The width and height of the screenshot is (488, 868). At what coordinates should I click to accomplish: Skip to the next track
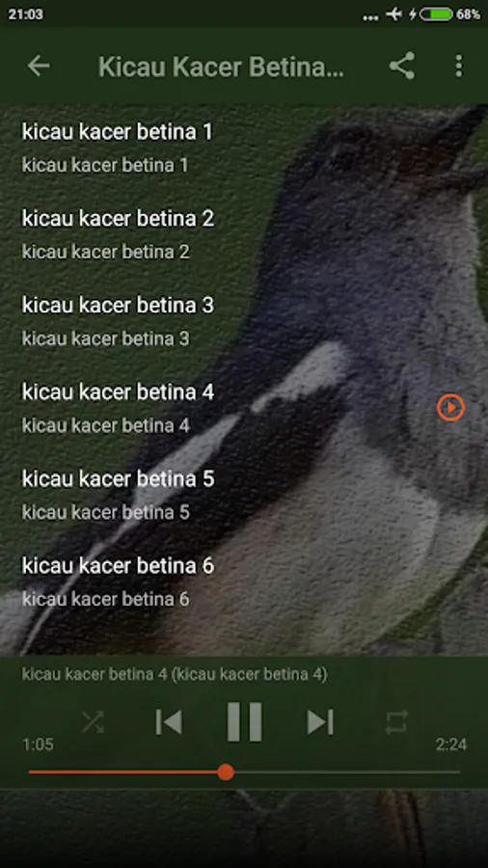click(x=320, y=721)
